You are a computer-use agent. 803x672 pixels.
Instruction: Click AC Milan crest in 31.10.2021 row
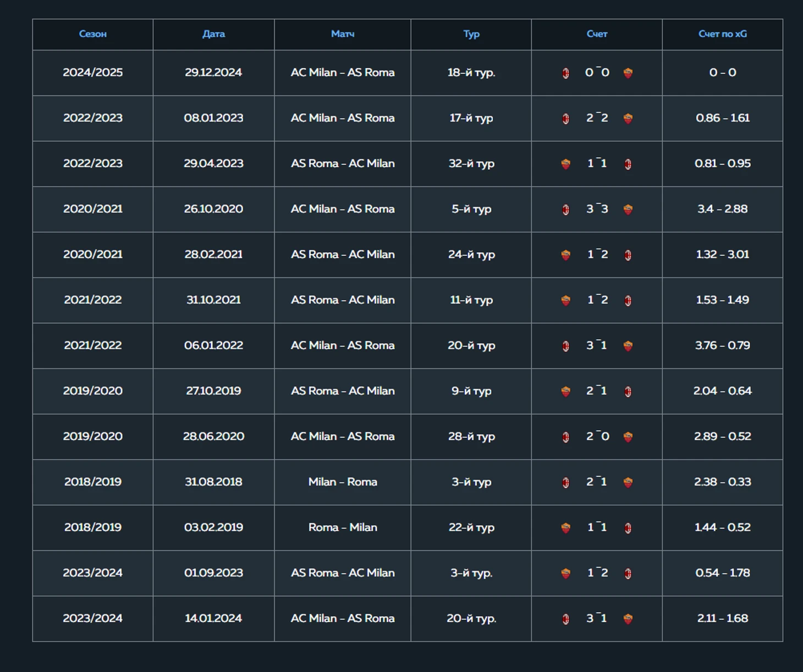click(628, 300)
